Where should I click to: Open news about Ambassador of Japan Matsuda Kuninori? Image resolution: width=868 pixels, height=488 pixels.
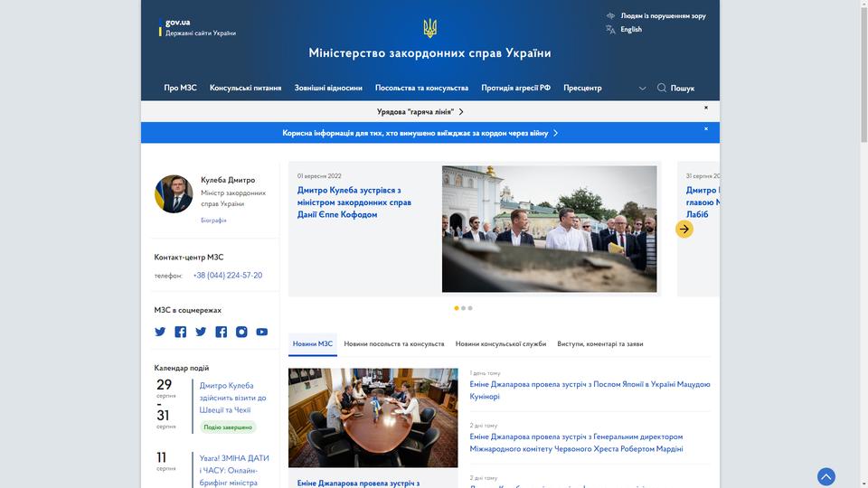click(x=590, y=390)
